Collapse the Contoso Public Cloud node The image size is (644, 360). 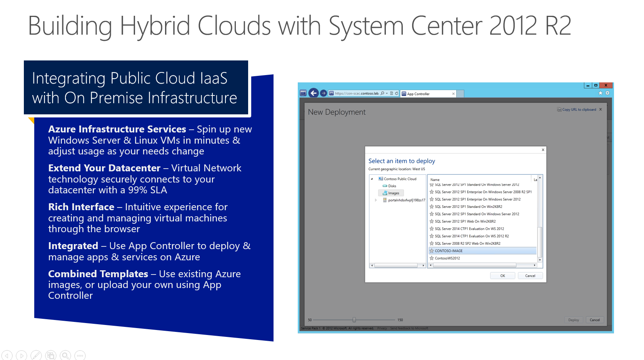(x=372, y=179)
